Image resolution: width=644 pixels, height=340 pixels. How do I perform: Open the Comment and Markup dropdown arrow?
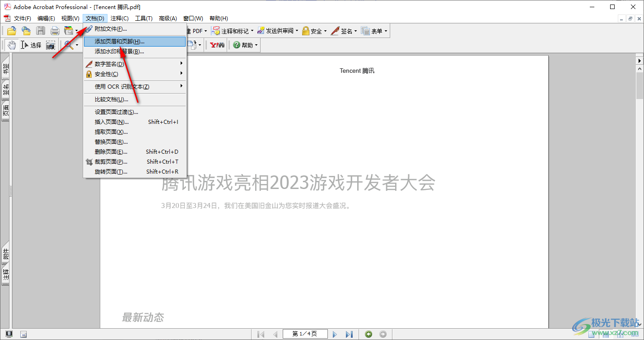click(x=252, y=31)
